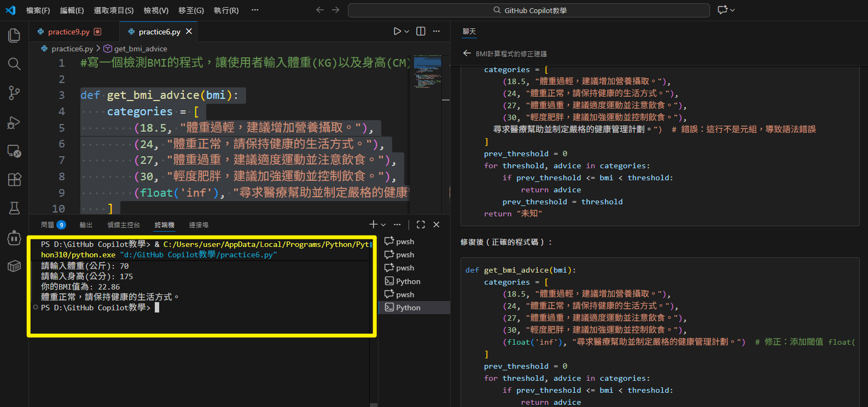Screen dimensions: 868x407
Task: Open the Extensions view
Action: [x=14, y=179]
